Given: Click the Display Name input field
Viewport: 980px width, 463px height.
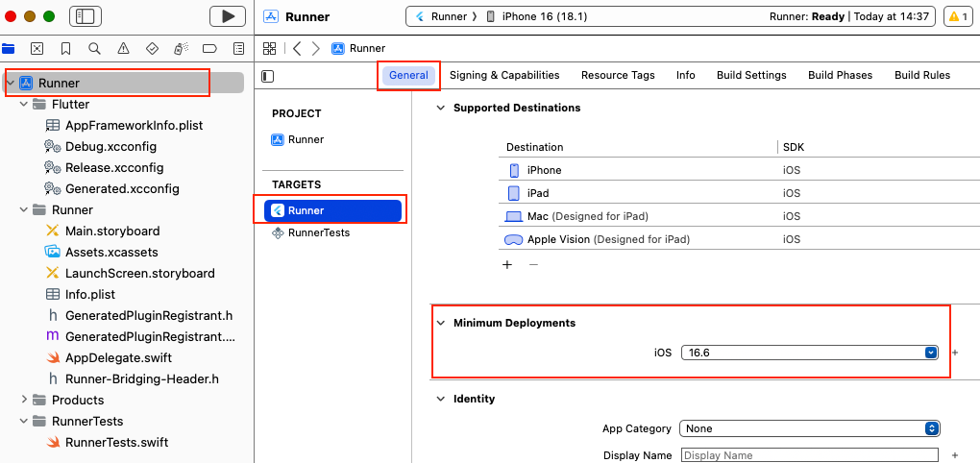Looking at the screenshot, I should [x=809, y=455].
